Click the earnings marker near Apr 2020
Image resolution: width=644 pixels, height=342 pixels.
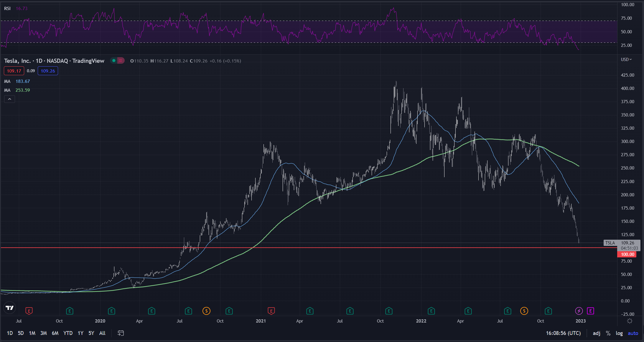151,311
